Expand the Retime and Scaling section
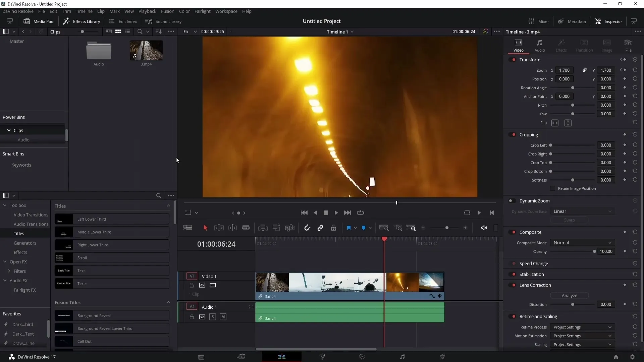Image resolution: width=644 pixels, height=362 pixels. point(538,316)
